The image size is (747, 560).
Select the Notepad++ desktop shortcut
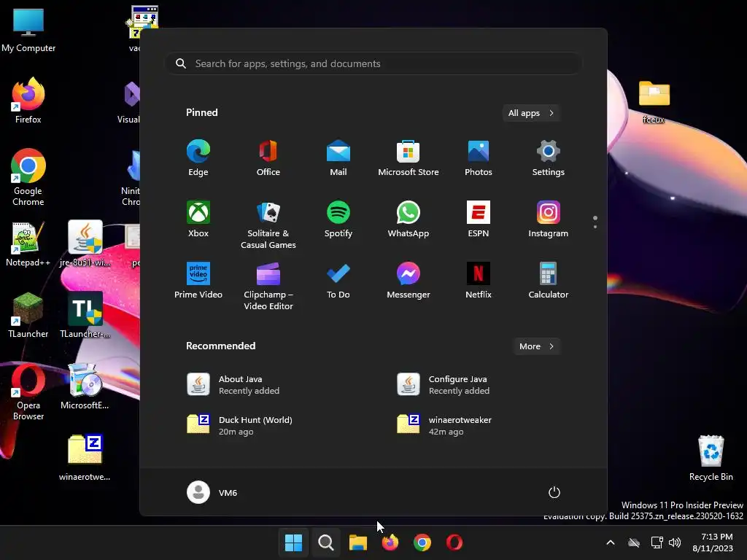[28, 244]
